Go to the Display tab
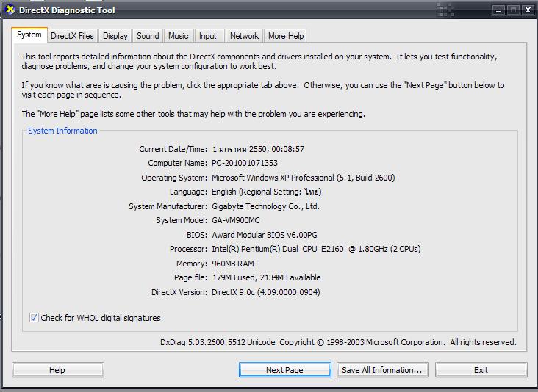Image resolution: width=538 pixels, height=392 pixels. [115, 36]
